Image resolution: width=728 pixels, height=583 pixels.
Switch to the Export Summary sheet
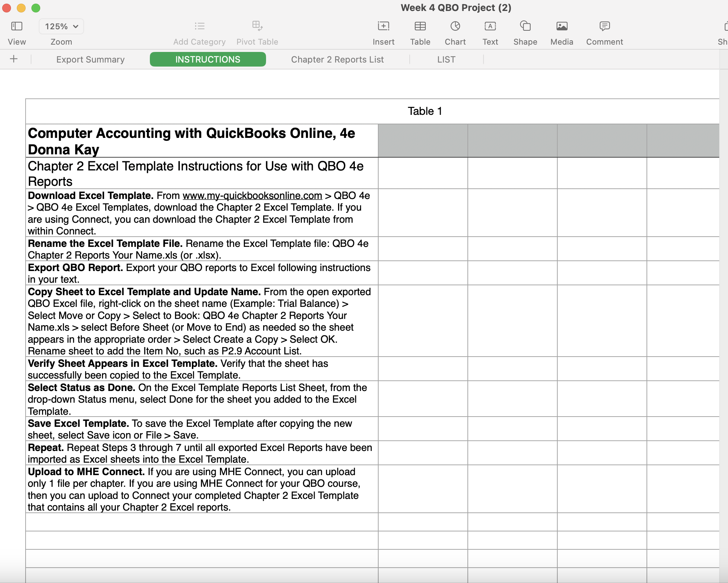point(90,59)
